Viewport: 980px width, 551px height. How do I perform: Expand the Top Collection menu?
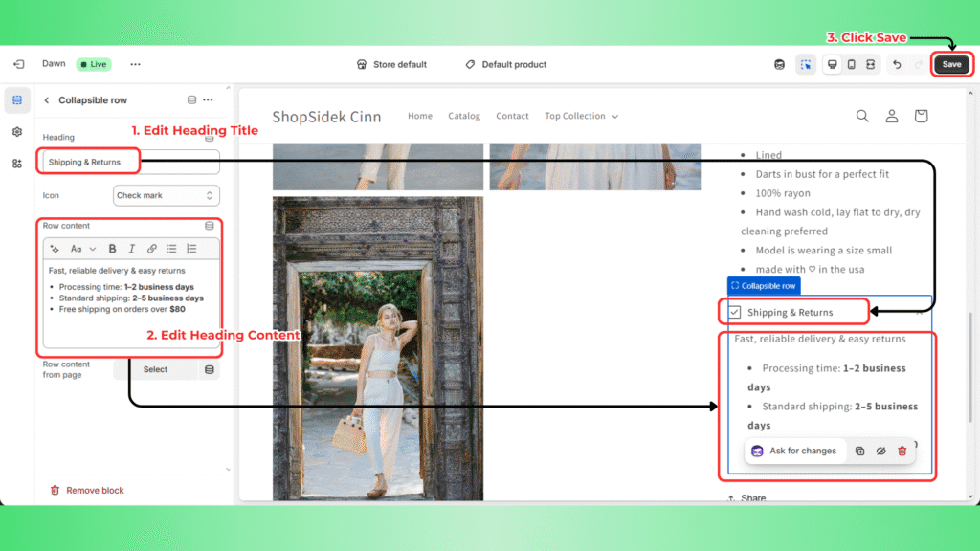(581, 116)
